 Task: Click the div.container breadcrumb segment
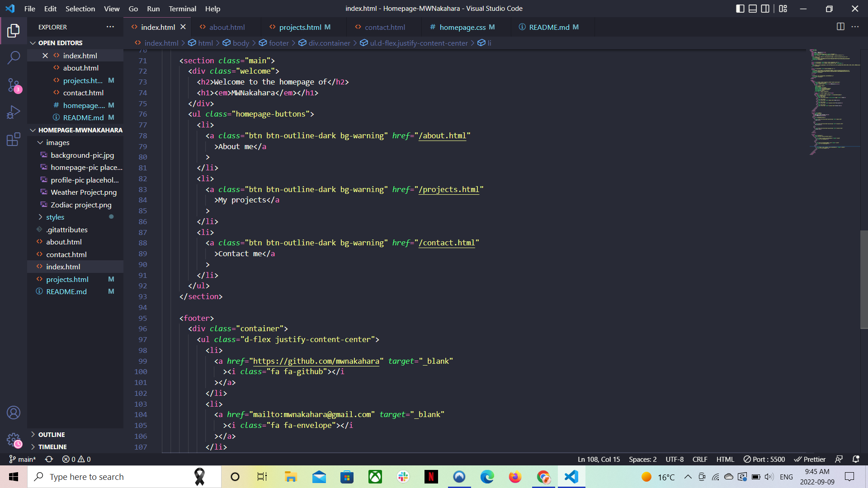(324, 43)
